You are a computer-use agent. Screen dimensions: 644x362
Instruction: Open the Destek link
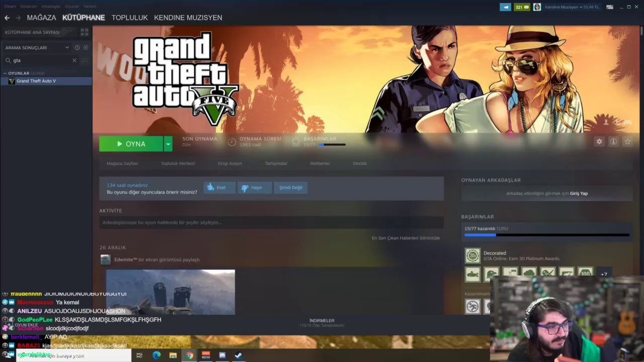360,163
